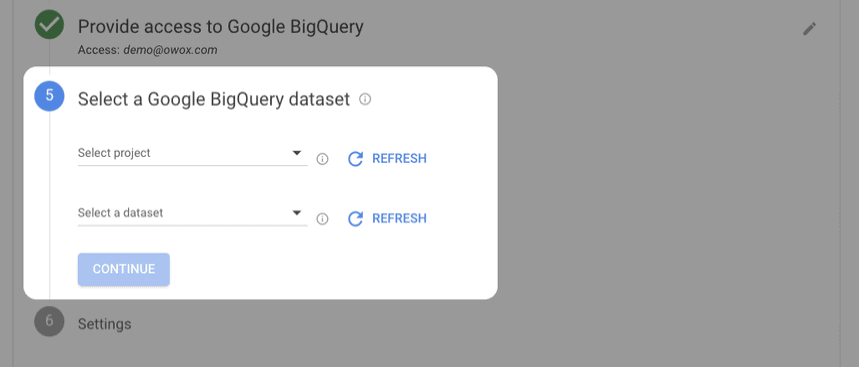
Task: Open the Select project dropdown field
Action: (x=192, y=153)
